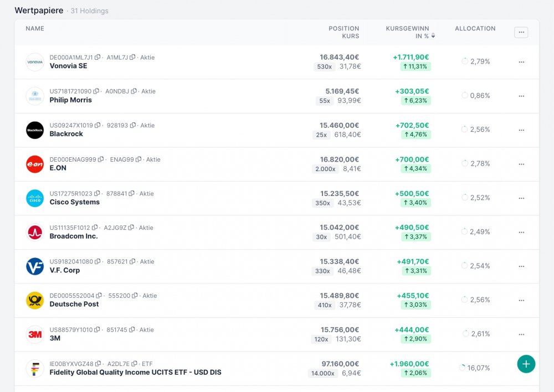Open Fidelity Global Quality Income ETF holding
This screenshot has width=554, height=392.
135,372
